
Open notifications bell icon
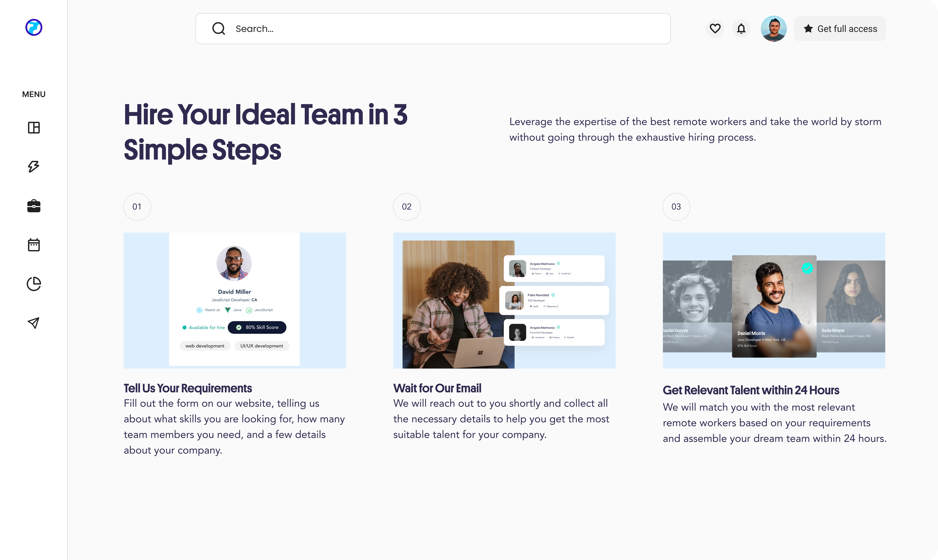tap(741, 29)
